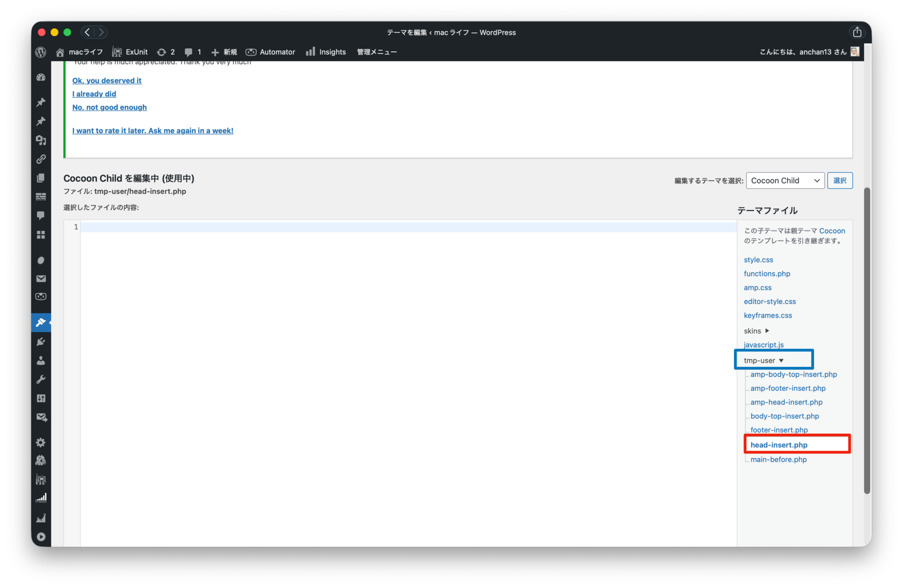Click "I already did" link
The width and height of the screenshot is (903, 588).
(94, 94)
